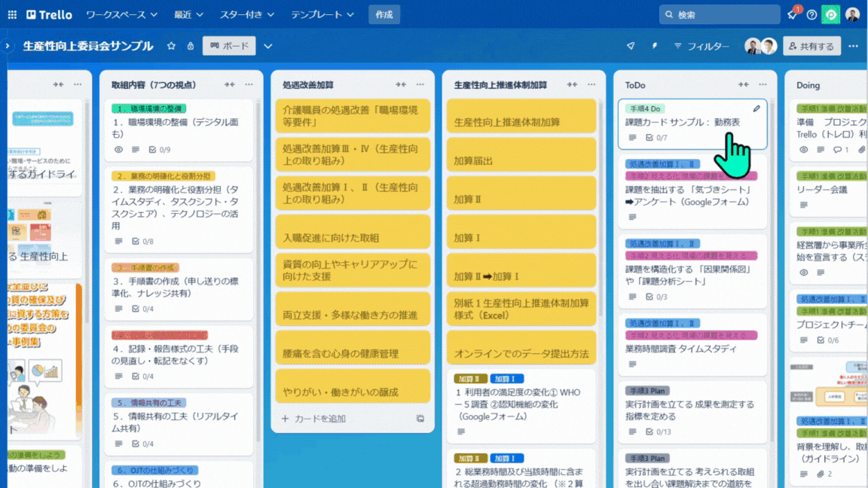
Task: Open the automation lightning icon
Action: click(654, 46)
